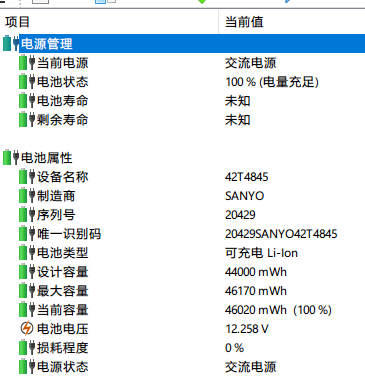
Task: Click the battery icon beside 设备名称
Action: pyautogui.click(x=27, y=177)
